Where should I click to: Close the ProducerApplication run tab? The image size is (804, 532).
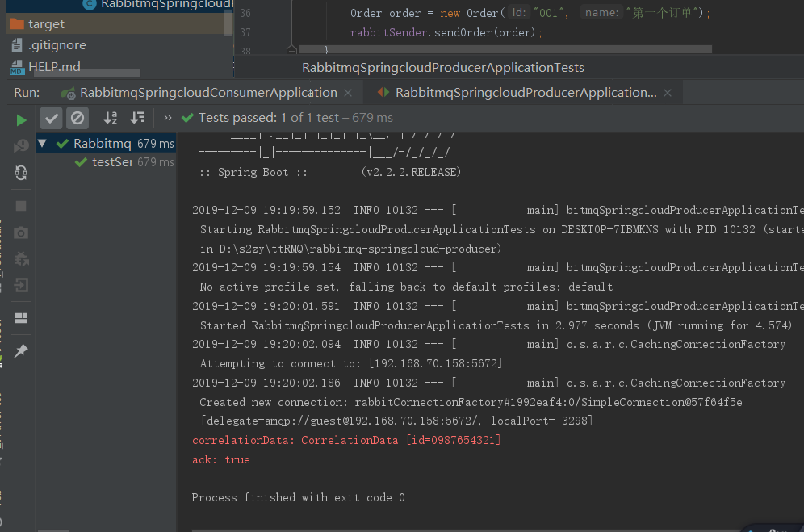tap(668, 94)
